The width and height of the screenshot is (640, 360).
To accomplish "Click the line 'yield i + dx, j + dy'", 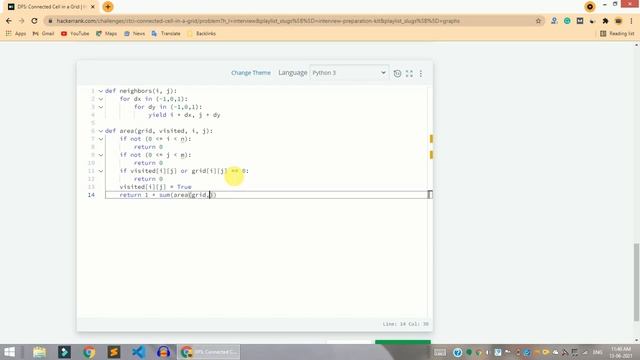I will pyautogui.click(x=184, y=115).
